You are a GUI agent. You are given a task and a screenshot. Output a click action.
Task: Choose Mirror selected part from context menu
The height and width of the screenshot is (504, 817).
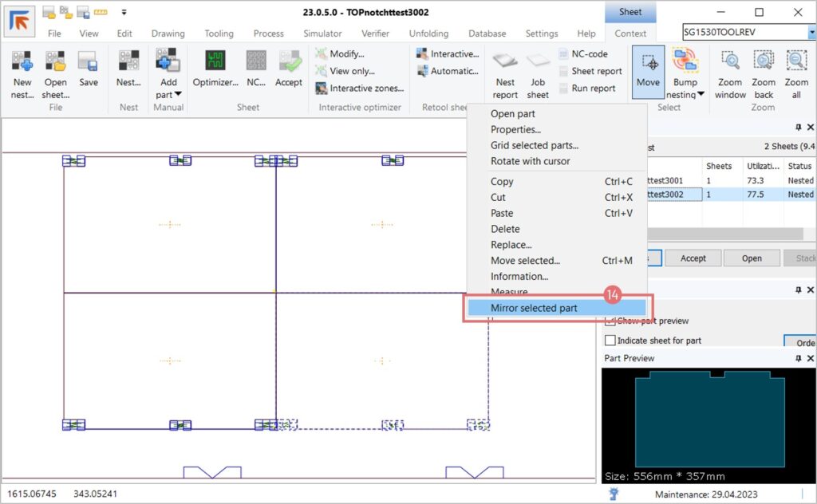click(x=534, y=308)
